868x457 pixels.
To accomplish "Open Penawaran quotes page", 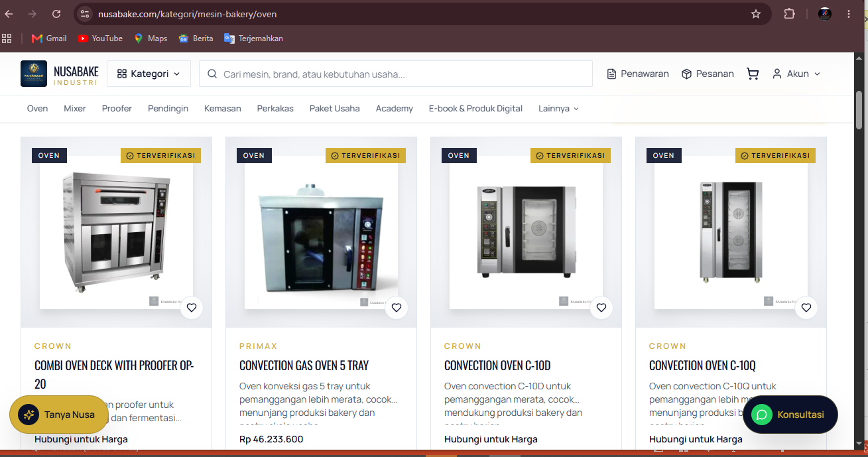I will (638, 74).
